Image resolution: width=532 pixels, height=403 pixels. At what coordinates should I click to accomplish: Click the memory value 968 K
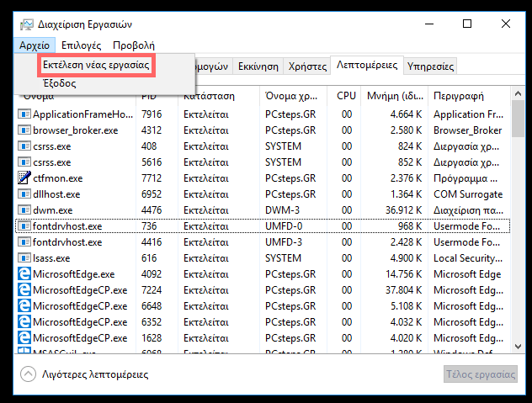(410, 226)
